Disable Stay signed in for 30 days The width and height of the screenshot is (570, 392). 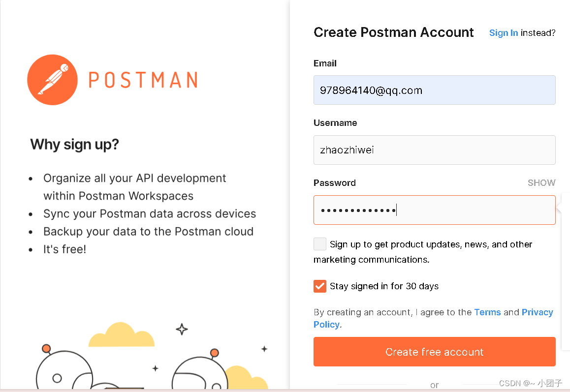point(320,286)
